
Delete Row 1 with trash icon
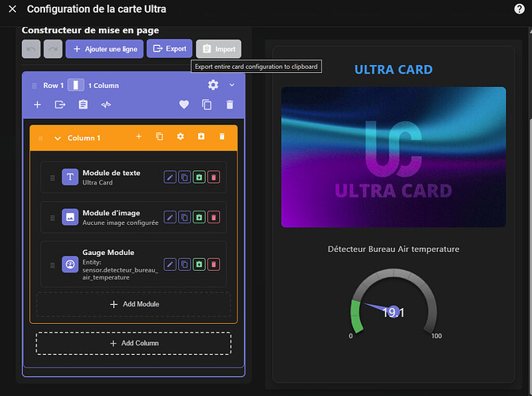click(230, 105)
